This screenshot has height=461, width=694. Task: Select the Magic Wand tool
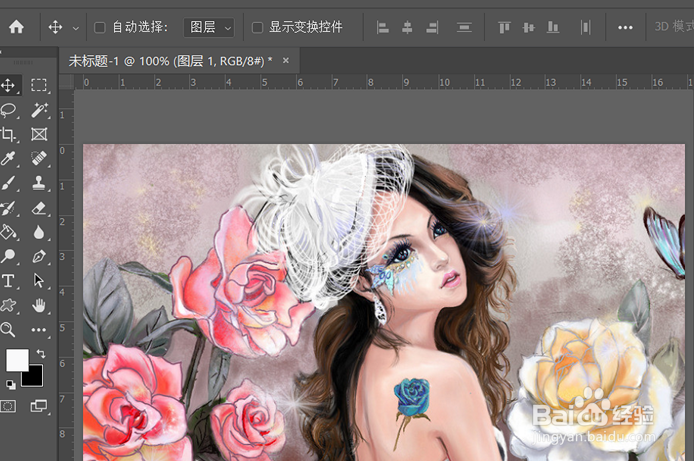click(39, 110)
